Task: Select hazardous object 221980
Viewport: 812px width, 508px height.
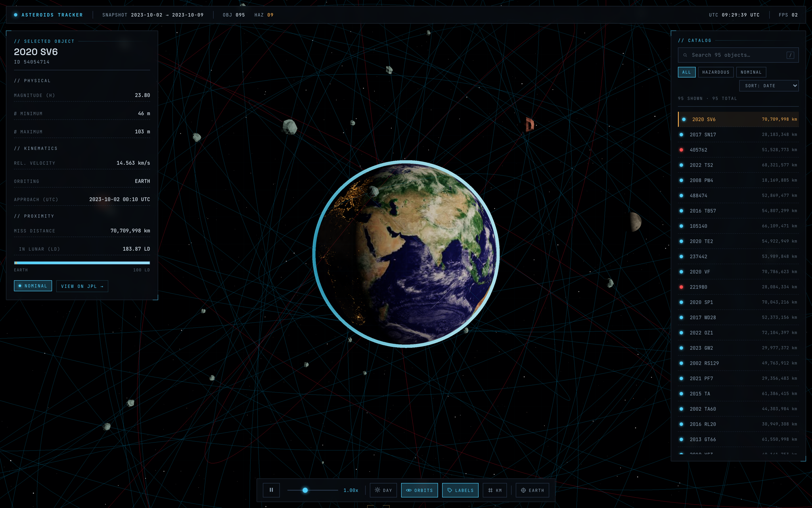Action: point(738,287)
